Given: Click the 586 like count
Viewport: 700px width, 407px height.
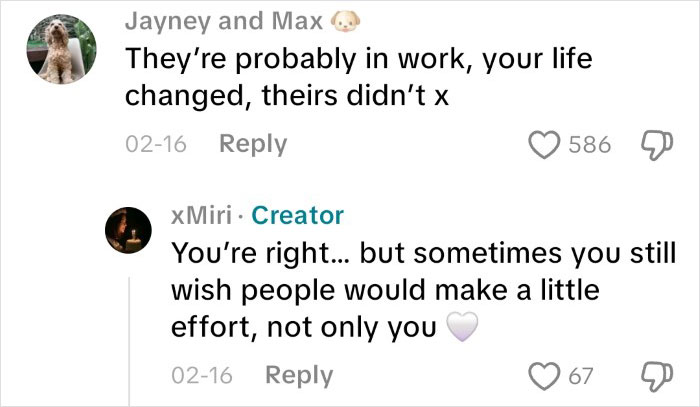Looking at the screenshot, I should coord(588,145).
